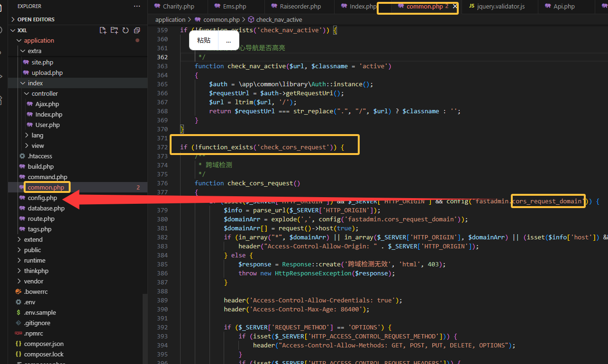Screen dimensions: 608x364
Task: Open upload.php in Explorer
Action: point(47,73)
